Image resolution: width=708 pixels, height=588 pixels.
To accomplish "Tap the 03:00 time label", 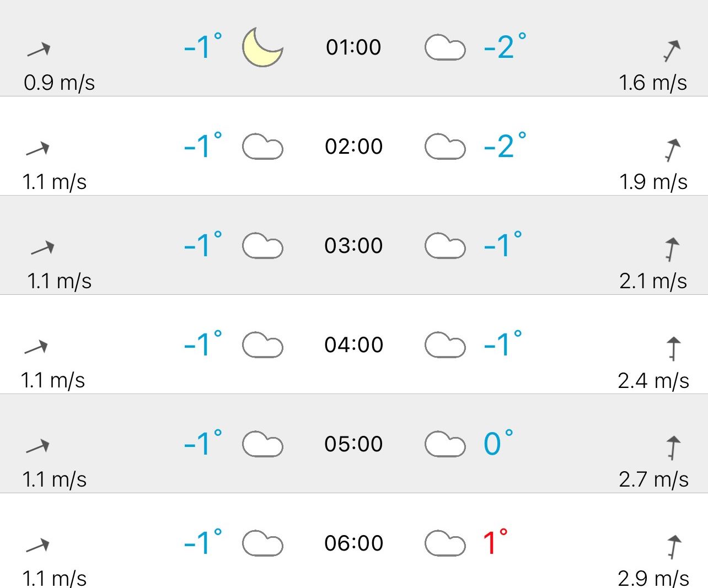I will coord(353,246).
